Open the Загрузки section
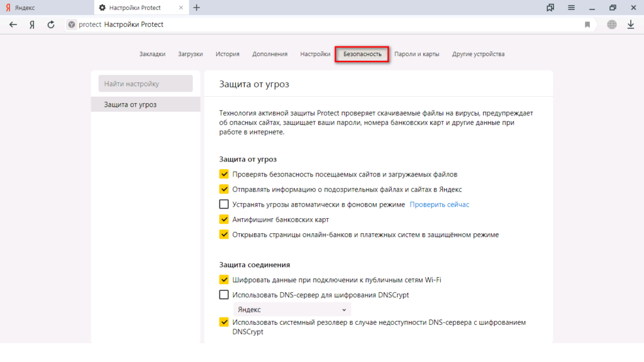The width and height of the screenshot is (644, 362). (x=191, y=54)
